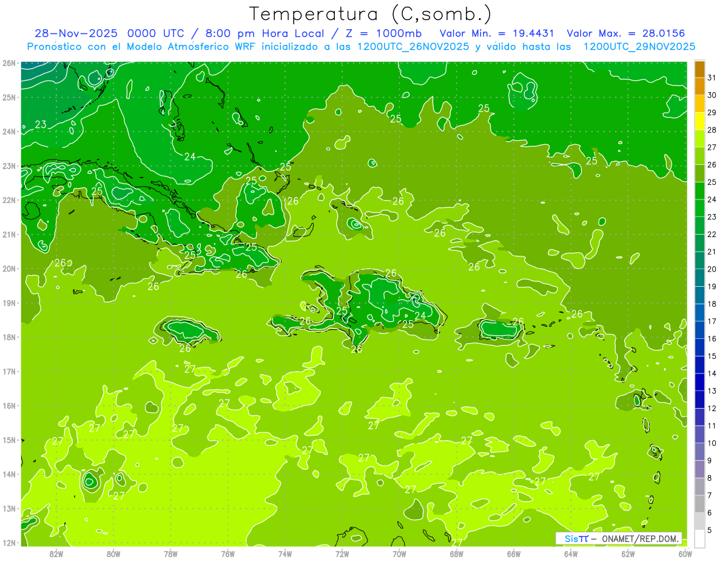This screenshot has height=562, width=728.
Task: Click the latitude axis label '16N'
Action: (x=8, y=406)
